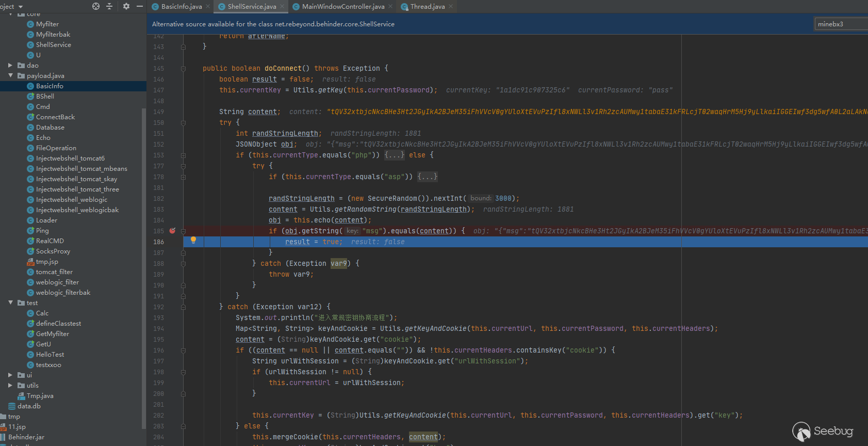Click the minebx3 source selector field
This screenshot has height=446, width=868.
coord(840,24)
